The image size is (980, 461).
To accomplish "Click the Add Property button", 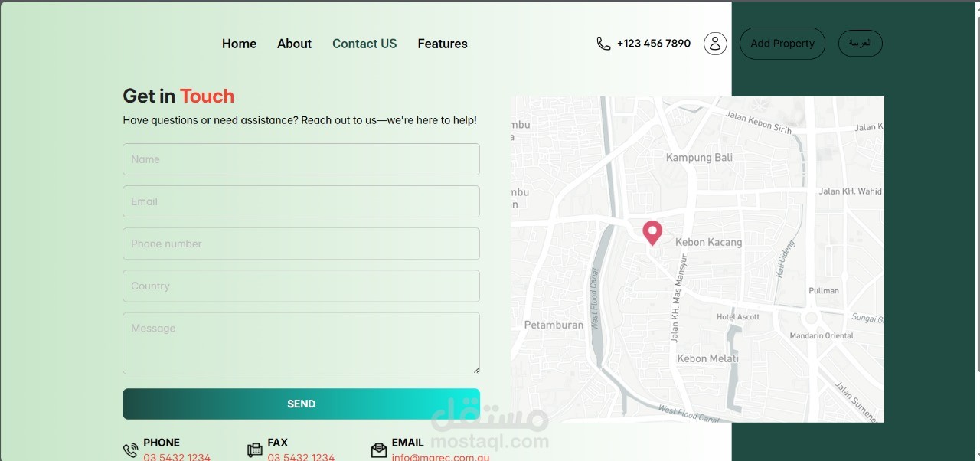I will click(x=782, y=44).
